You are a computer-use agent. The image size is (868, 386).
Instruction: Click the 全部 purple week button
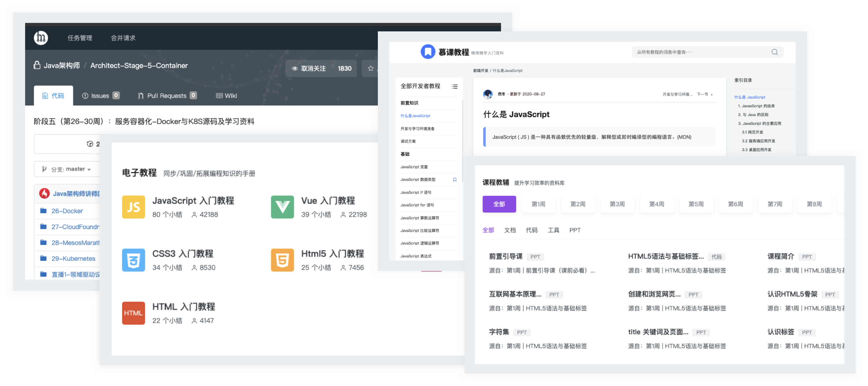coord(499,204)
